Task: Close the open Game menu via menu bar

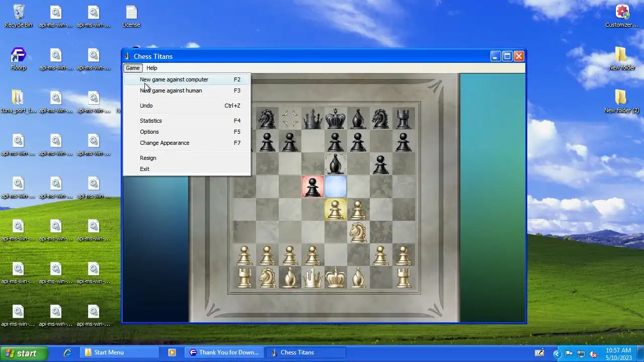Action: pyautogui.click(x=133, y=68)
